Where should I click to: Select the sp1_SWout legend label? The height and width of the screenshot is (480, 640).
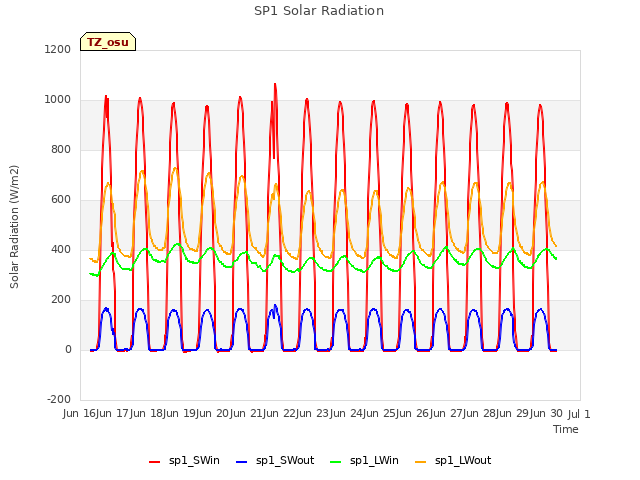[x=285, y=460]
